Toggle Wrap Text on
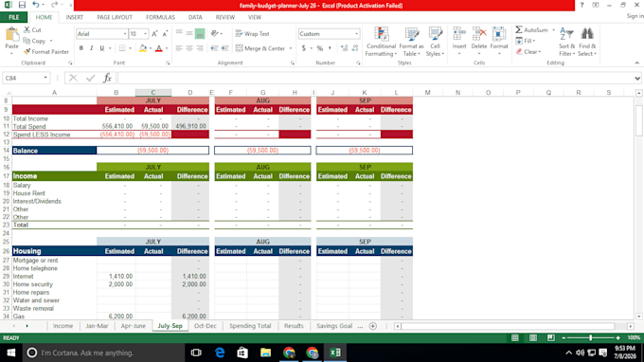The height and width of the screenshot is (362, 644). click(252, 34)
